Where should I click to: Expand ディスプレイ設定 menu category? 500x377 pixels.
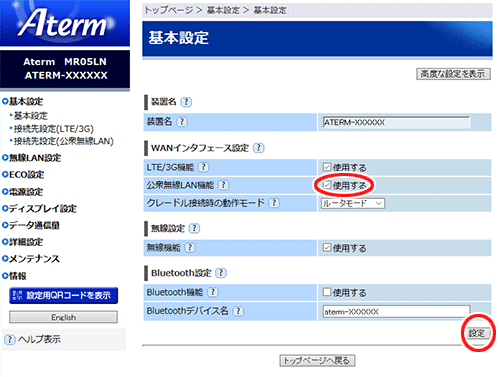[x=39, y=209]
